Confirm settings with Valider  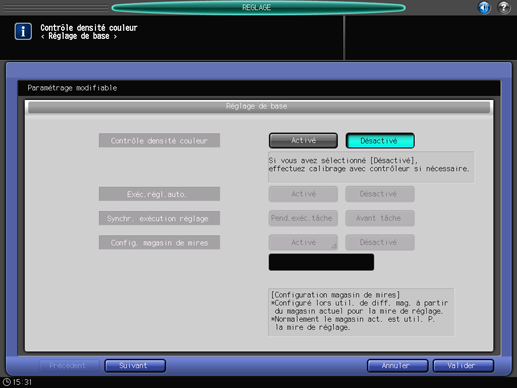coord(463,366)
